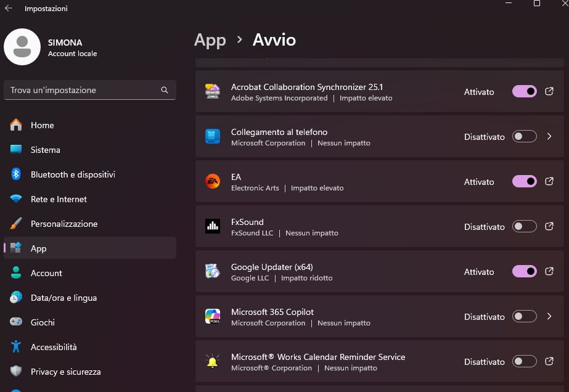The height and width of the screenshot is (392, 569).
Task: Click the Avvio page heading
Action: tap(274, 39)
